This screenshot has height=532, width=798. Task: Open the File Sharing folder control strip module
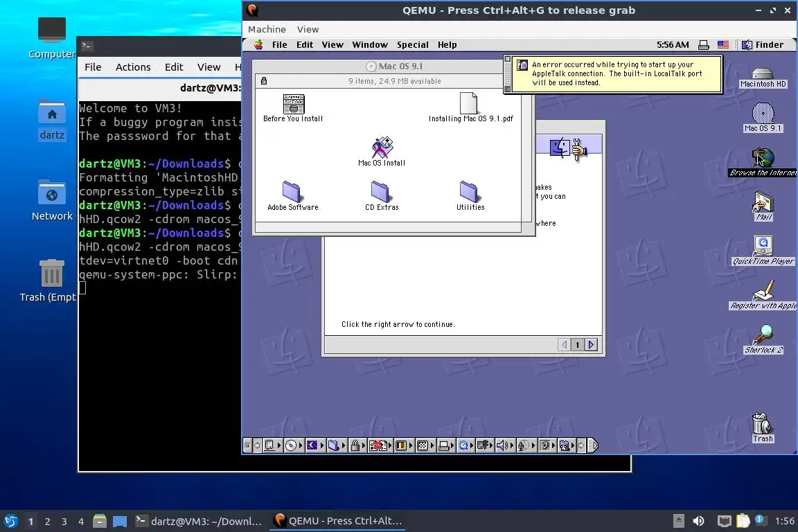click(x=337, y=446)
